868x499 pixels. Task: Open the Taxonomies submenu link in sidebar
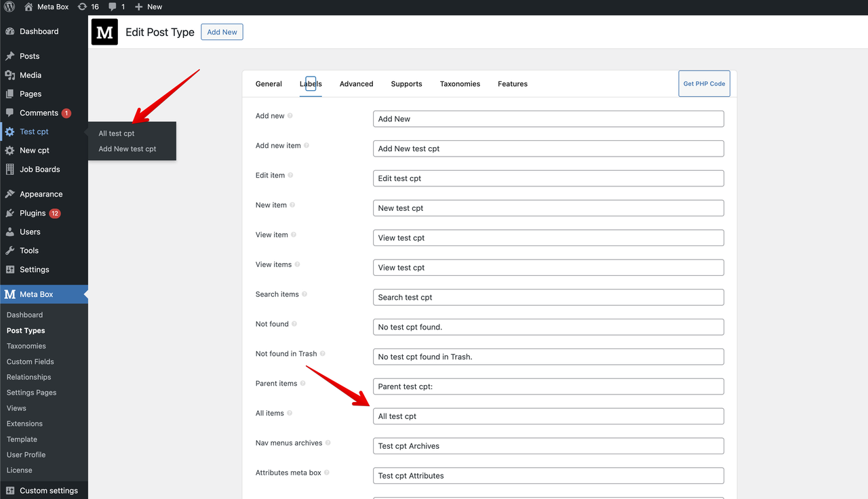click(26, 346)
